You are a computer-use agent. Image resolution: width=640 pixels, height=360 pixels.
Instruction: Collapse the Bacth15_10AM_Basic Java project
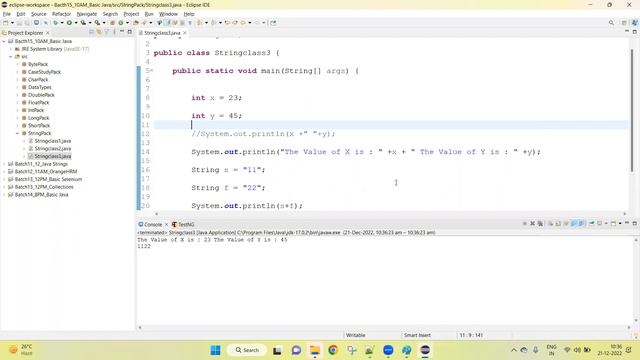coord(4,41)
